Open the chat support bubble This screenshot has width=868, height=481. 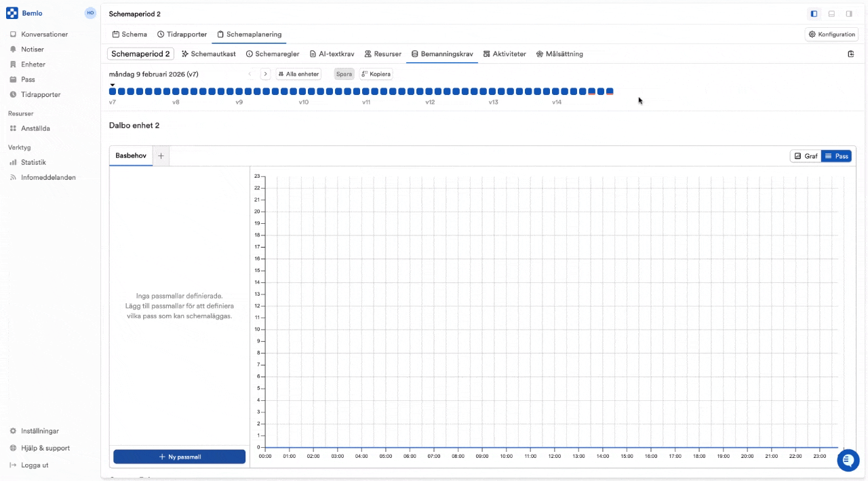coord(848,460)
